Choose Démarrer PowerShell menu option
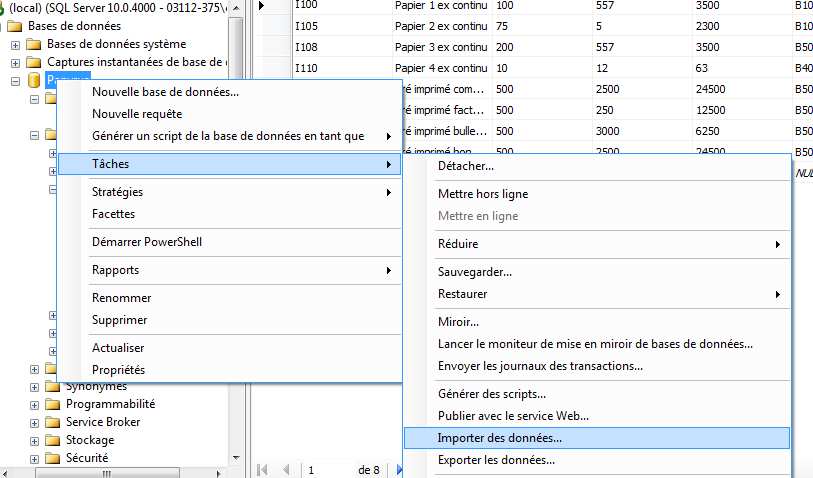Image resolution: width=813 pixels, height=478 pixels. 147,242
